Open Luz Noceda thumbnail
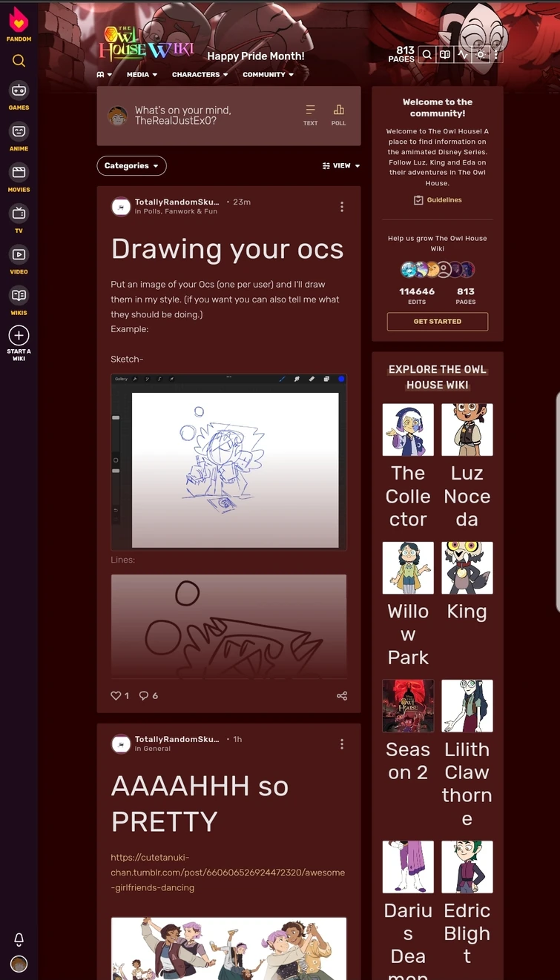This screenshot has height=980, width=560. [467, 430]
